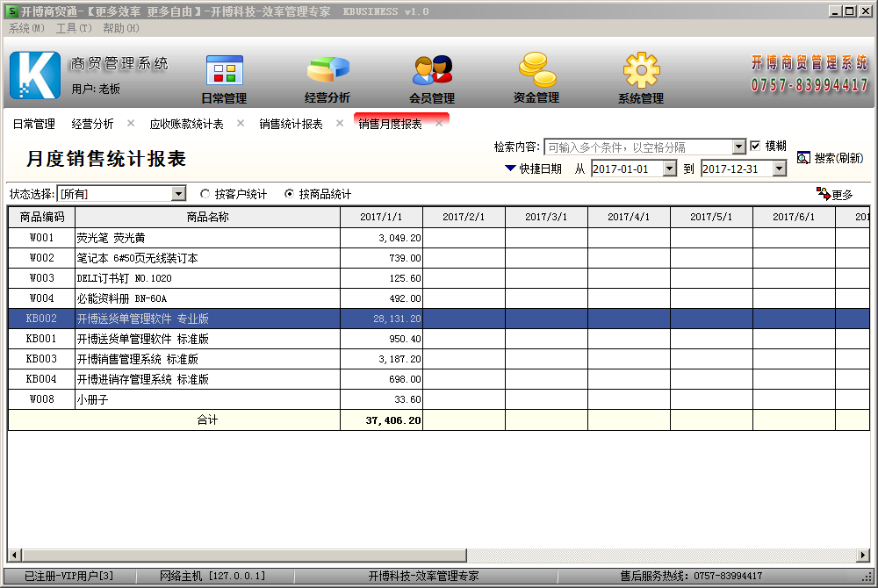The height and width of the screenshot is (588, 878).
Task: Click the 2017/6/1 column header
Action: tap(794, 217)
